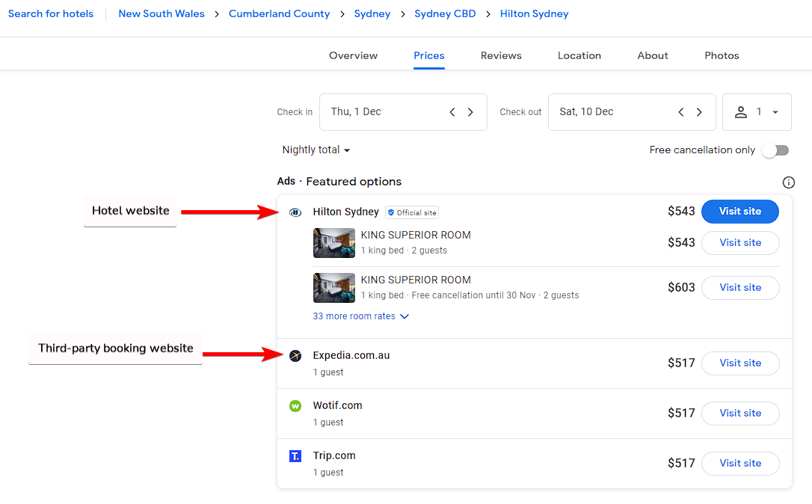Click the next-day arrow for check-out date
The height and width of the screenshot is (504, 812).
click(x=699, y=112)
